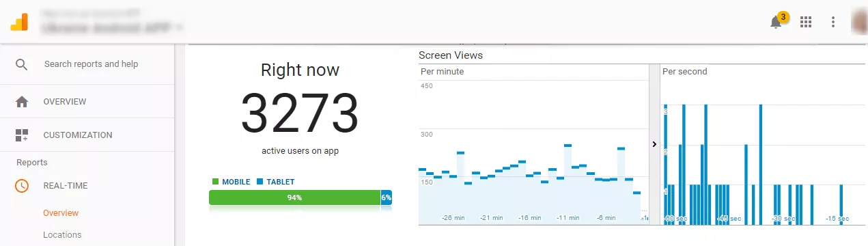Click into Search reports and help field
The image size is (868, 246).
click(x=91, y=64)
